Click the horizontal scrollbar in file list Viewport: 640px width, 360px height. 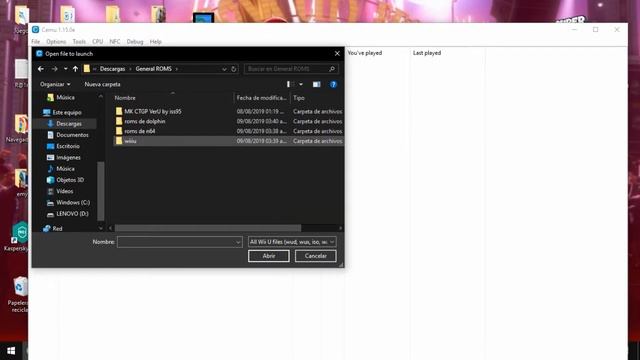coord(208,228)
